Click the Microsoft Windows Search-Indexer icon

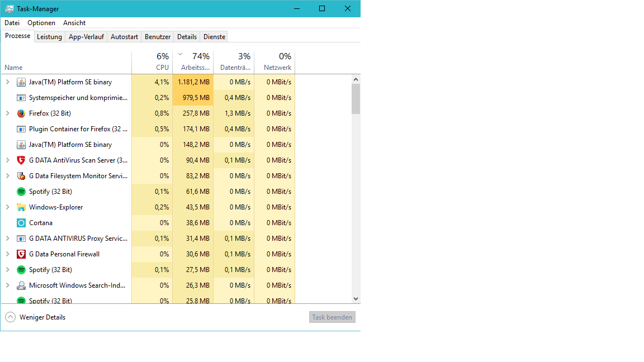21,285
